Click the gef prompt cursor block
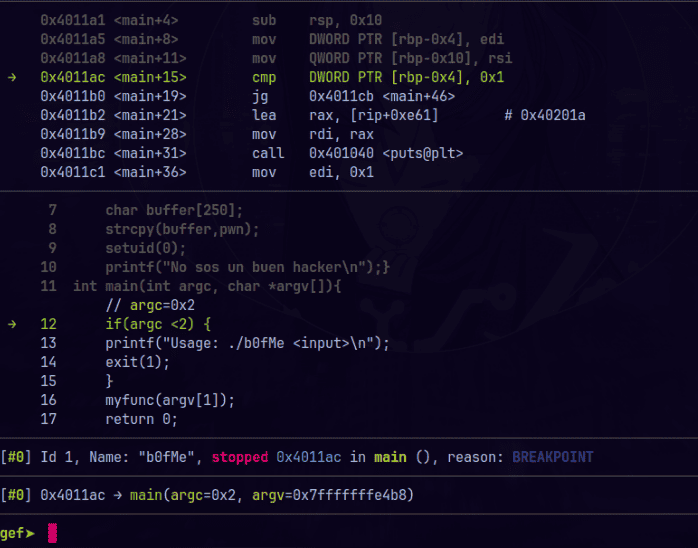 [53, 533]
